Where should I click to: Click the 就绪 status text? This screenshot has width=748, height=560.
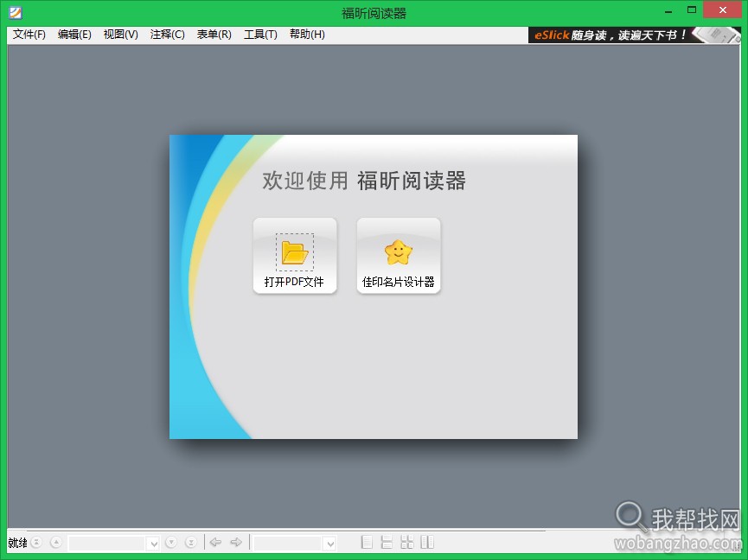[17, 543]
